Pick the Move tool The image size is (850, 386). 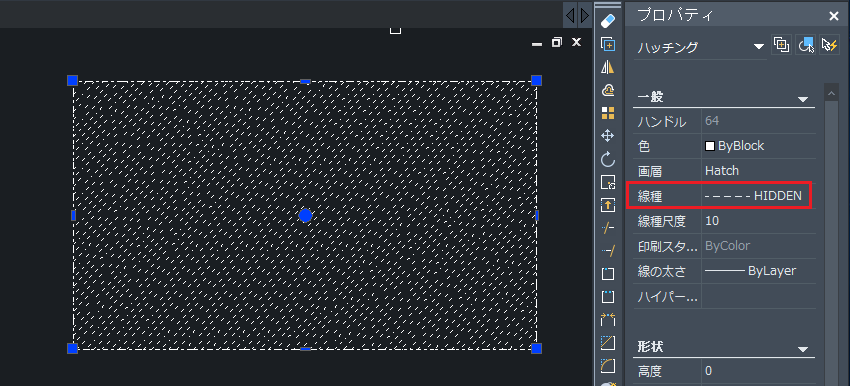[608, 136]
